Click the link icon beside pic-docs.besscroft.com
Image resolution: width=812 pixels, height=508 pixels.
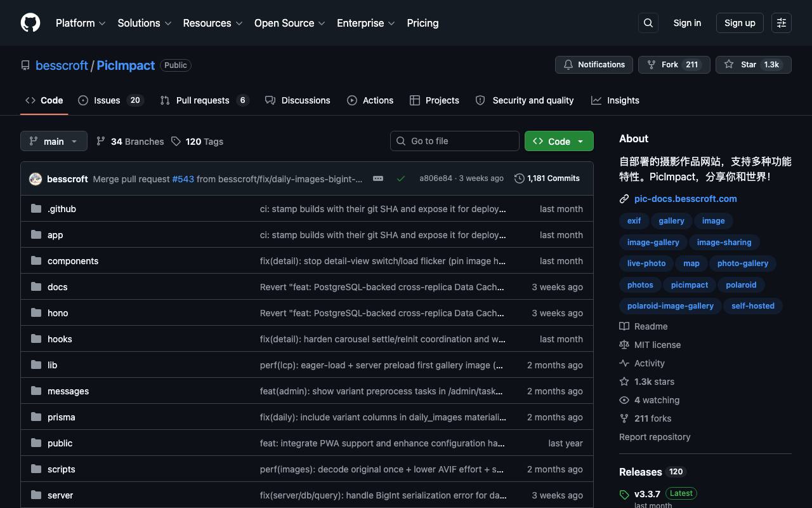(624, 199)
